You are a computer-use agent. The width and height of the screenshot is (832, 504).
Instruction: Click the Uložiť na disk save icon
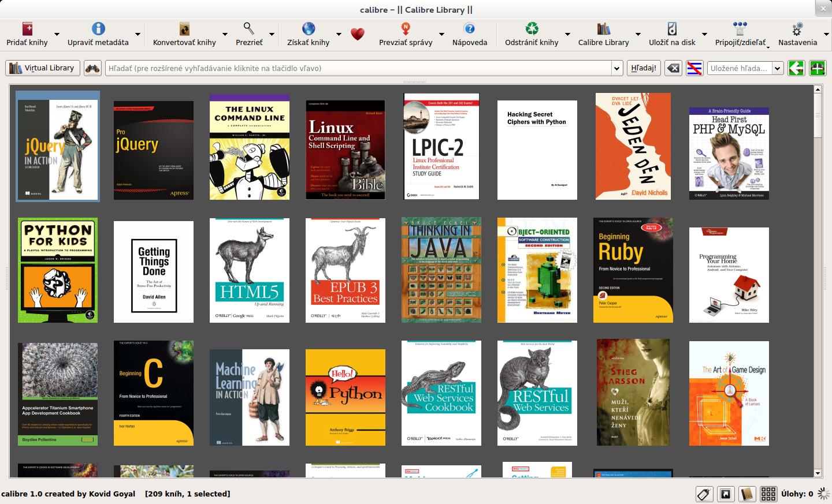click(672, 29)
